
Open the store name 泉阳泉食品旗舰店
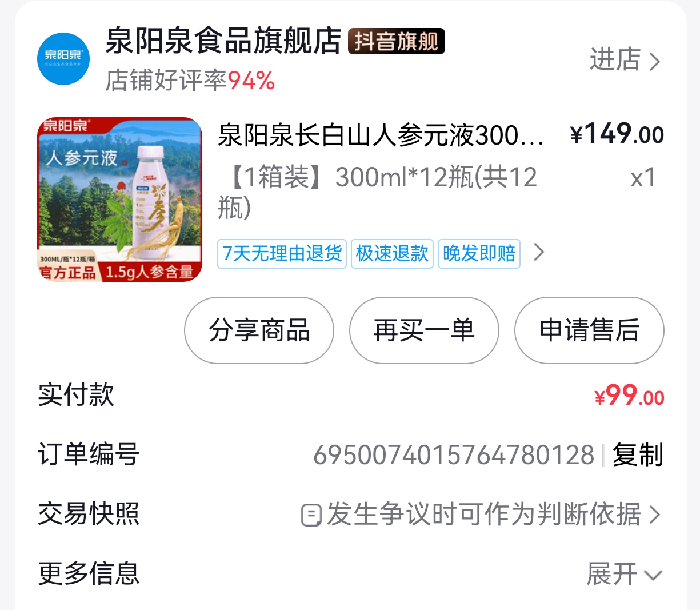pyautogui.click(x=223, y=41)
